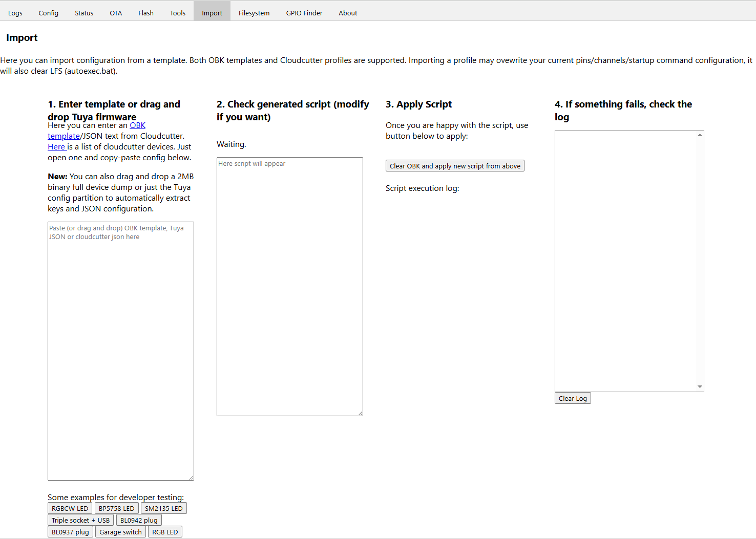756x539 pixels.
Task: Pick the BL0942 plug example
Action: (x=139, y=520)
